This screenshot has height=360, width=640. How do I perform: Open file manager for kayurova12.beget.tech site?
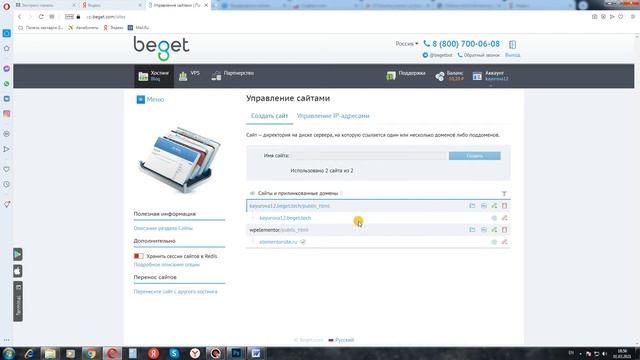[472, 206]
